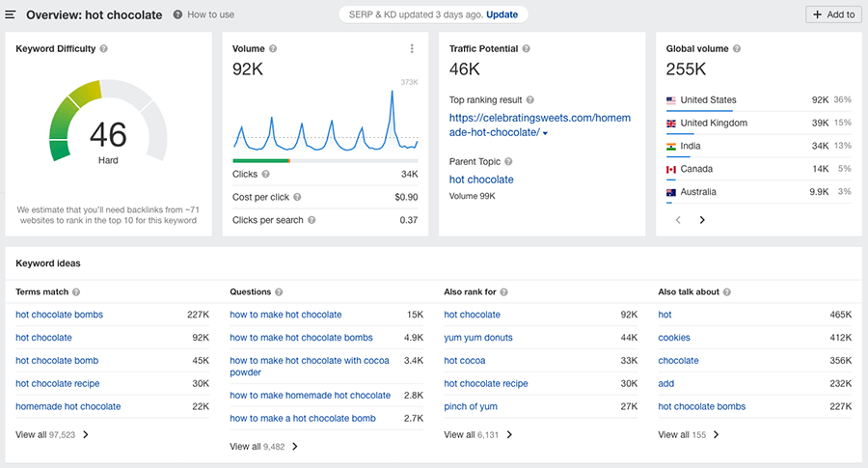
Task: Click the Terms match help icon
Action: [76, 291]
